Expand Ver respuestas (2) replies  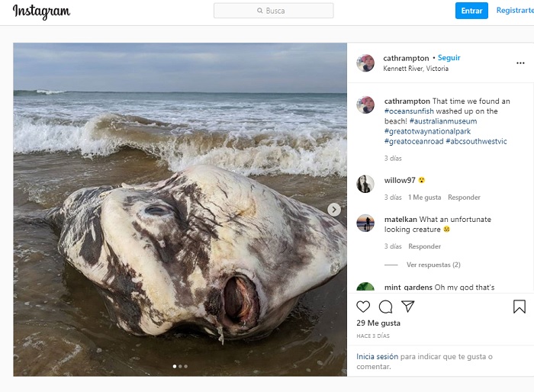(433, 265)
